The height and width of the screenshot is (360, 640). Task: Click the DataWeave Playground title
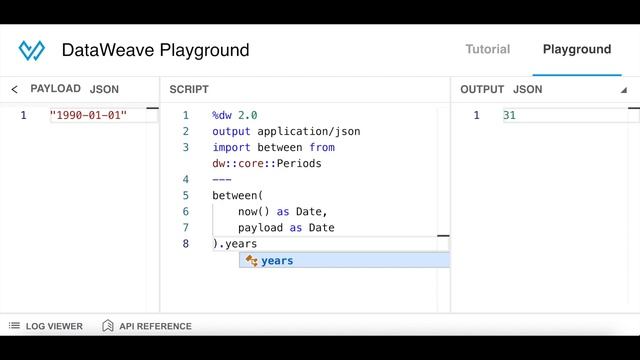coord(156,50)
